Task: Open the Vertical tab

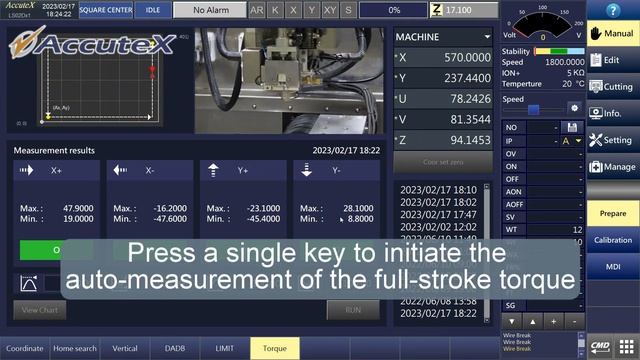Action: pyautogui.click(x=125, y=348)
